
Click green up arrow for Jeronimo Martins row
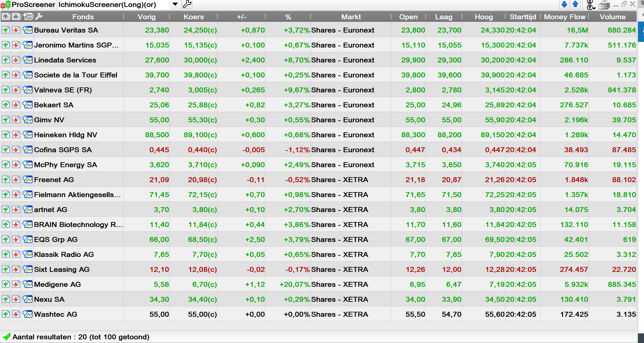tap(6, 45)
